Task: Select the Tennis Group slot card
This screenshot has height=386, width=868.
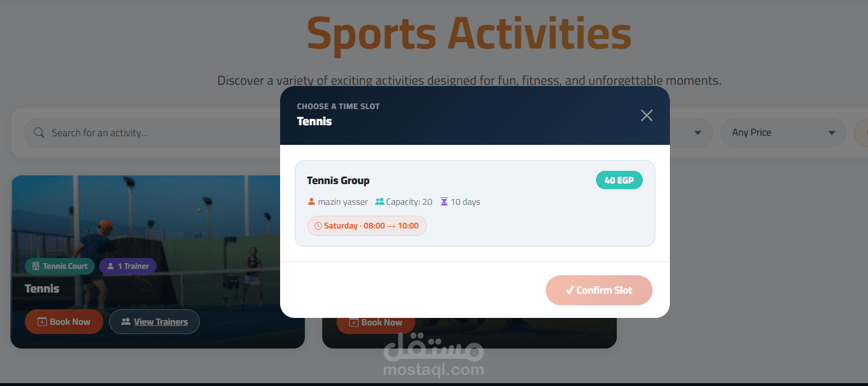Action: coord(475,203)
